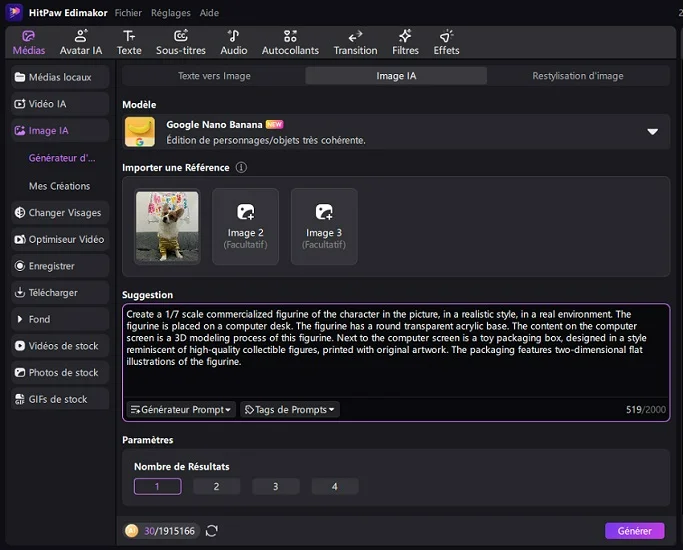The image size is (683, 550).
Task: Expand the Google Nano Banana model dropdown
Action: 652,132
